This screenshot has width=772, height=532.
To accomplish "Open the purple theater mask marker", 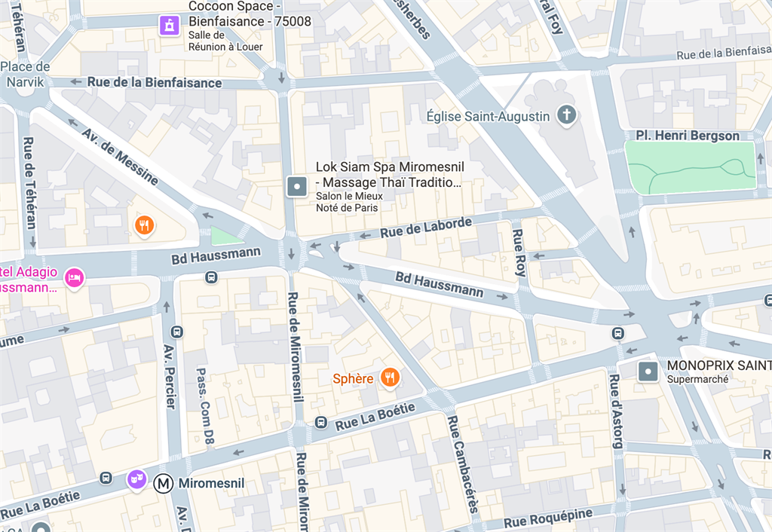I will pos(136,478).
